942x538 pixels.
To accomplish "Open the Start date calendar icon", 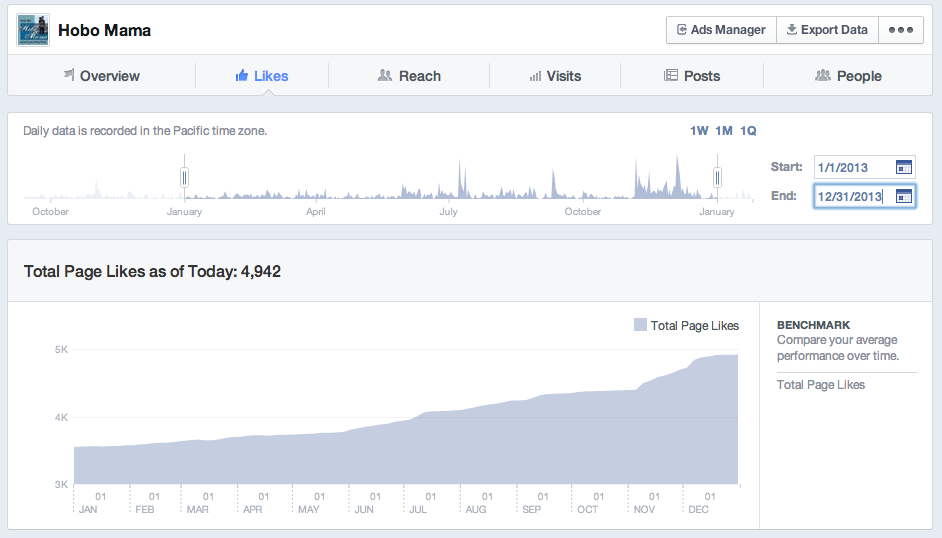I will tap(904, 167).
